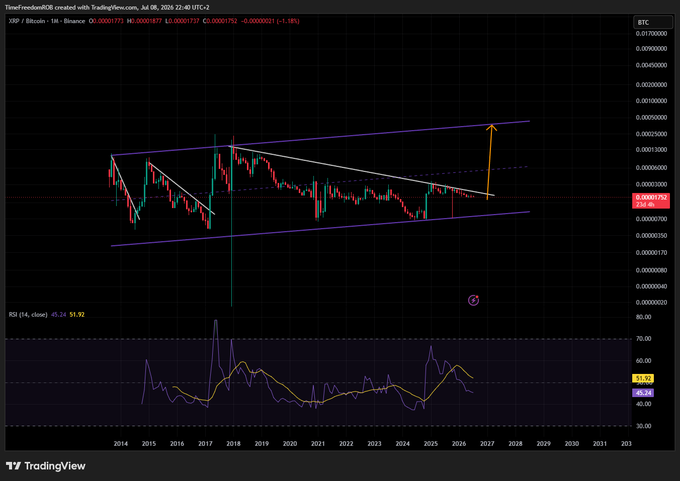Click the 0.00013000 price scale label
This screenshot has width=680, height=481.
point(651,150)
